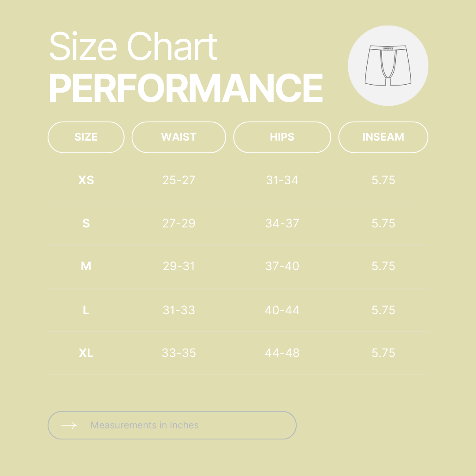Screen dimensions: 476x476
Task: Select the XS size row label
Action: coord(86,180)
